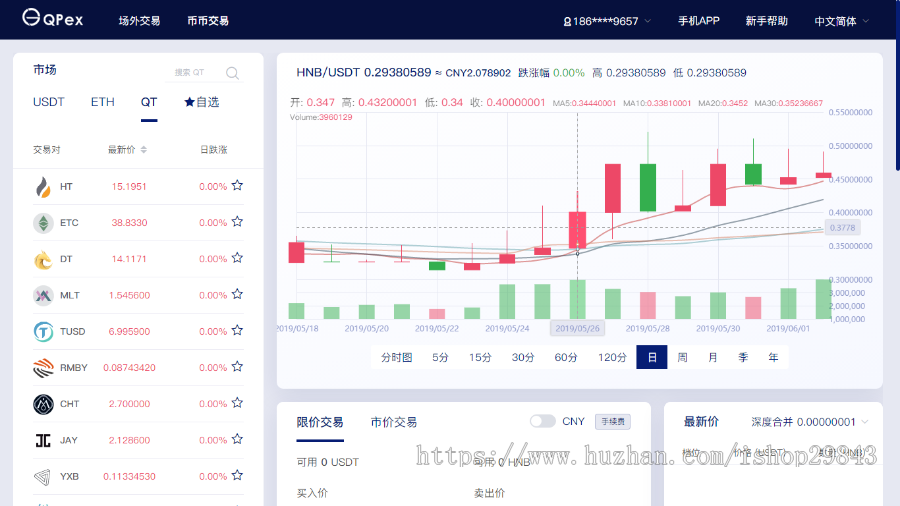
Task: Click the DT coin icon
Action: pos(43,259)
